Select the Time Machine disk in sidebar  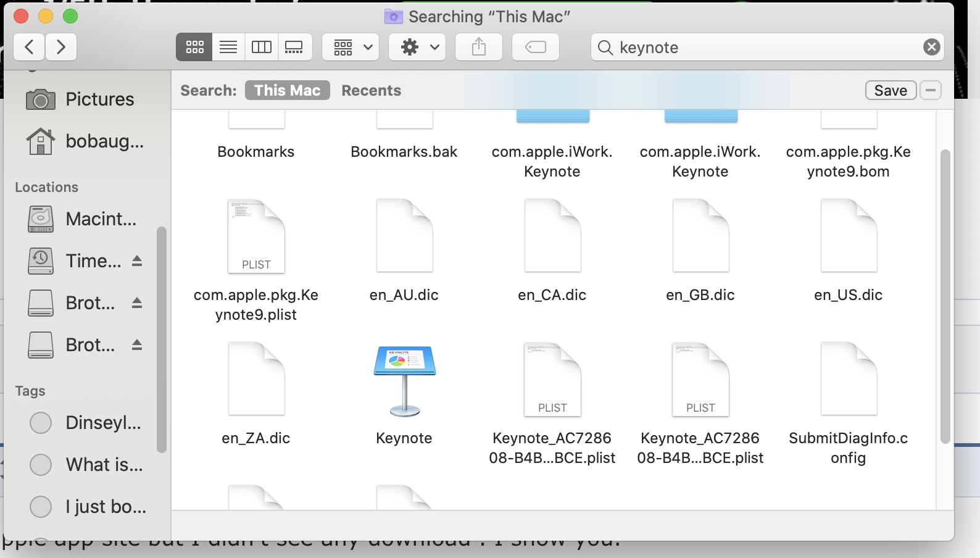[74, 260]
